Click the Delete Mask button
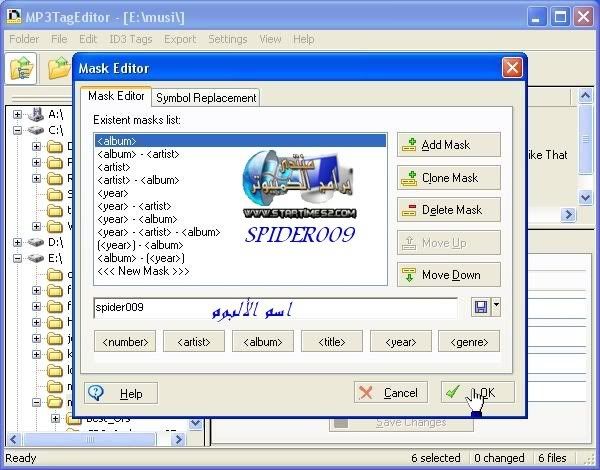Image resolution: width=600 pixels, height=470 pixels. [448, 210]
